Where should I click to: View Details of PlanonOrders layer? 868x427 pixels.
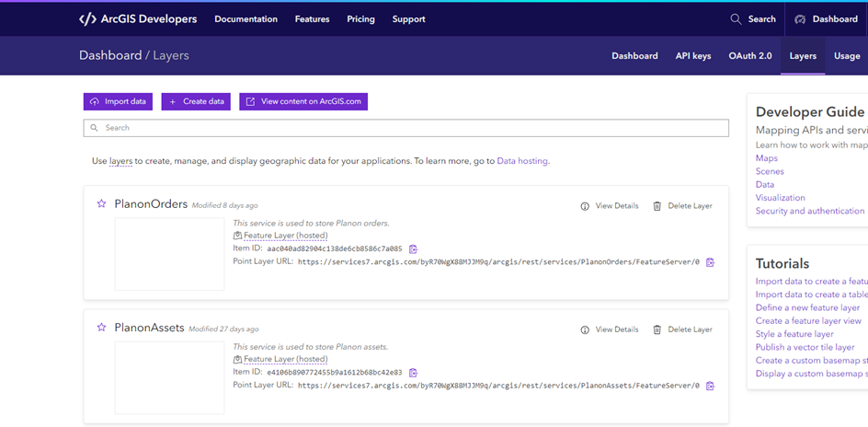pos(617,206)
